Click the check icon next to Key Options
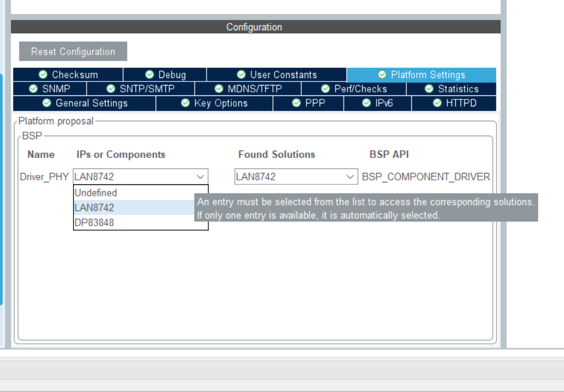Image resolution: width=564 pixels, height=392 pixels. pos(184,103)
